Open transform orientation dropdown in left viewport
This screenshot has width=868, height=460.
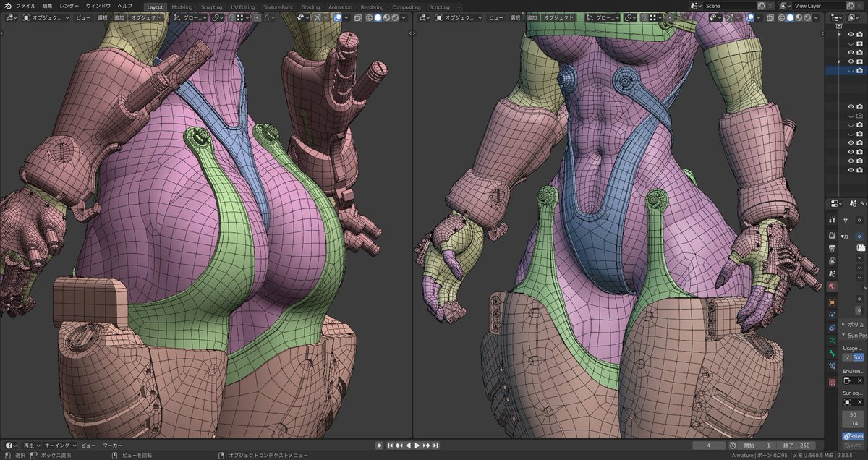coord(189,17)
